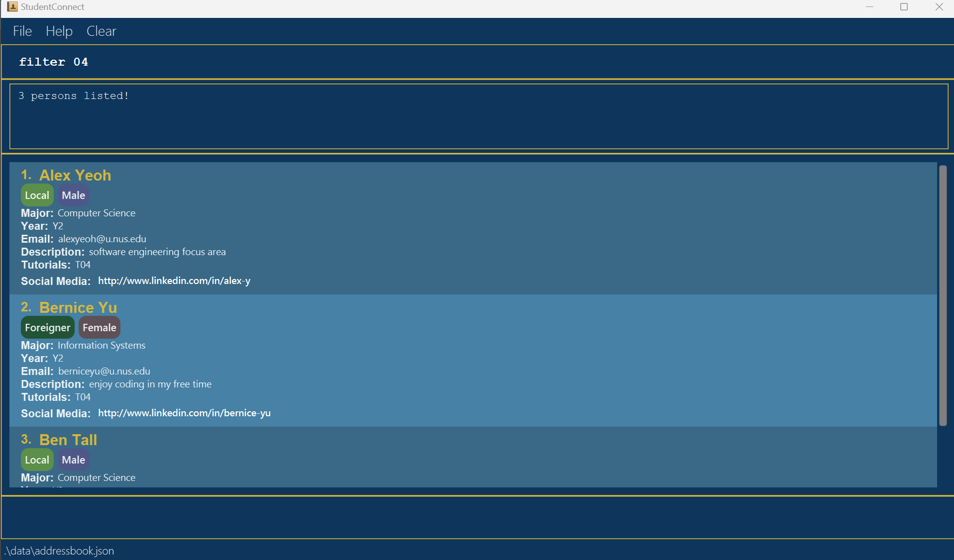The image size is (954, 560).
Task: Click the StudentConnect app icon in title bar
Action: tap(12, 7)
